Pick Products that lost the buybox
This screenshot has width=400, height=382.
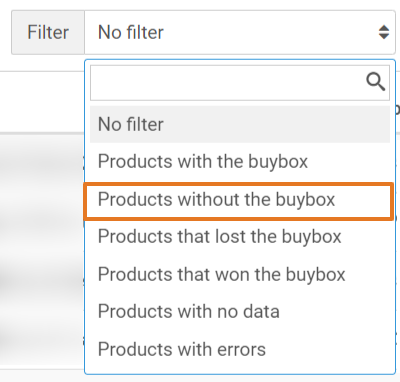click(240, 236)
